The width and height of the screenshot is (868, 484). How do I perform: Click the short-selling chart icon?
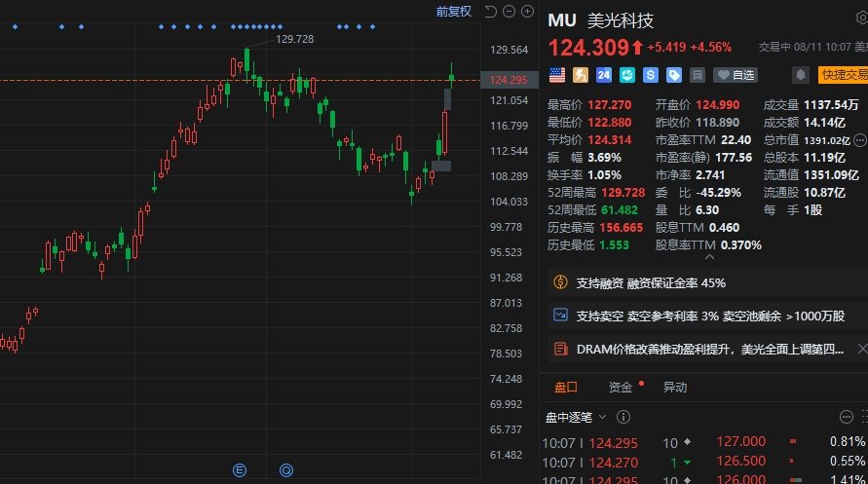[x=560, y=316]
